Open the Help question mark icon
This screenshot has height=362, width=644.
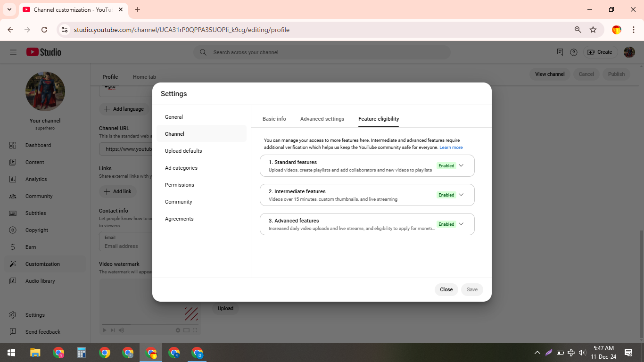pyautogui.click(x=574, y=52)
